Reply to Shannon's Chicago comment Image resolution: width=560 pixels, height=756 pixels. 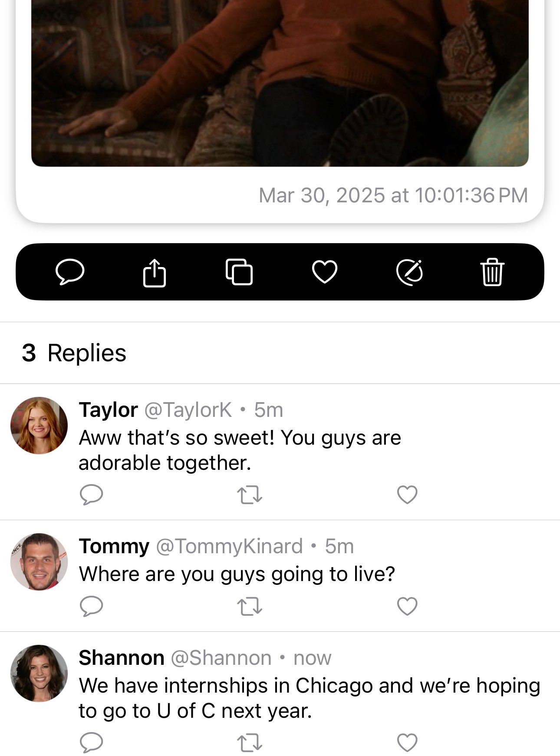coord(92,743)
